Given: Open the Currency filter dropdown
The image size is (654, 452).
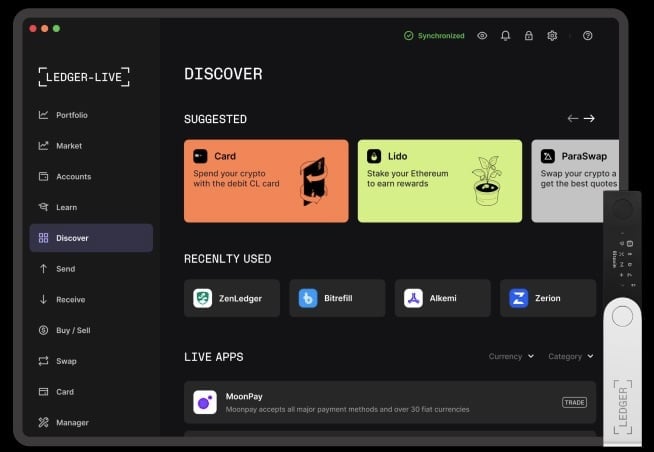Looking at the screenshot, I should [511, 357].
